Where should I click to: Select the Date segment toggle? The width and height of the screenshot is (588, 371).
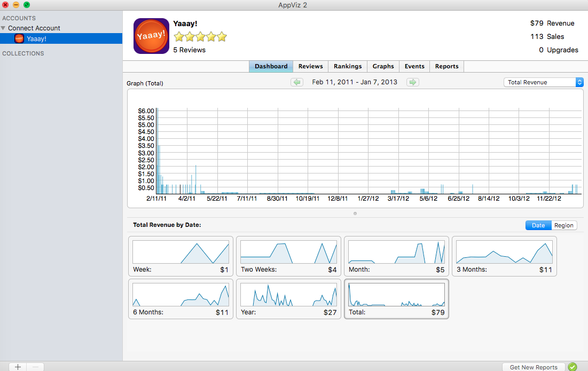538,225
